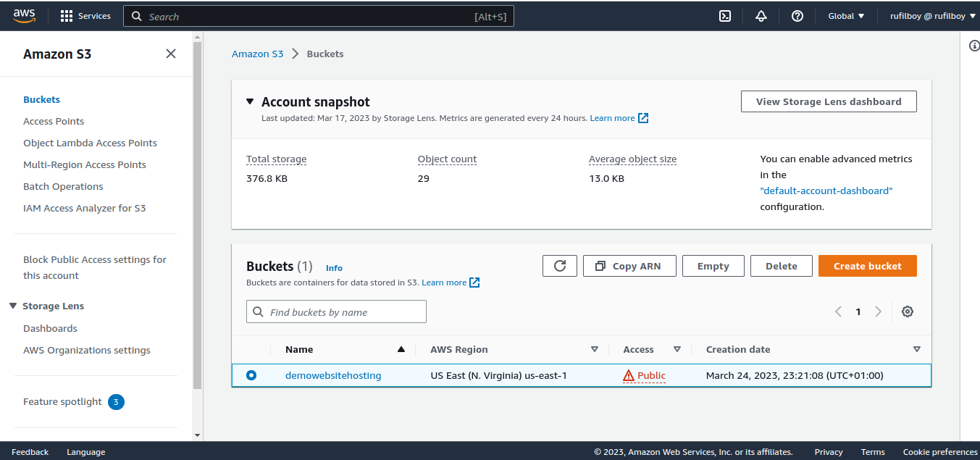Click the Public warning triangle icon
980x460 pixels.
(629, 375)
